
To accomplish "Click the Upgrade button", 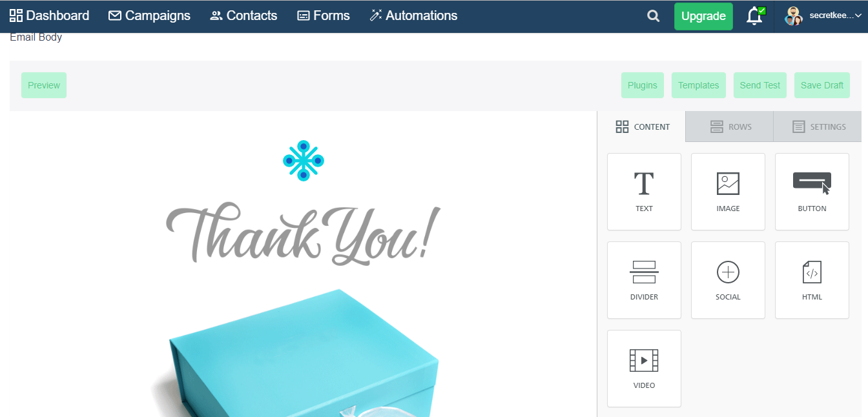I will click(x=703, y=16).
